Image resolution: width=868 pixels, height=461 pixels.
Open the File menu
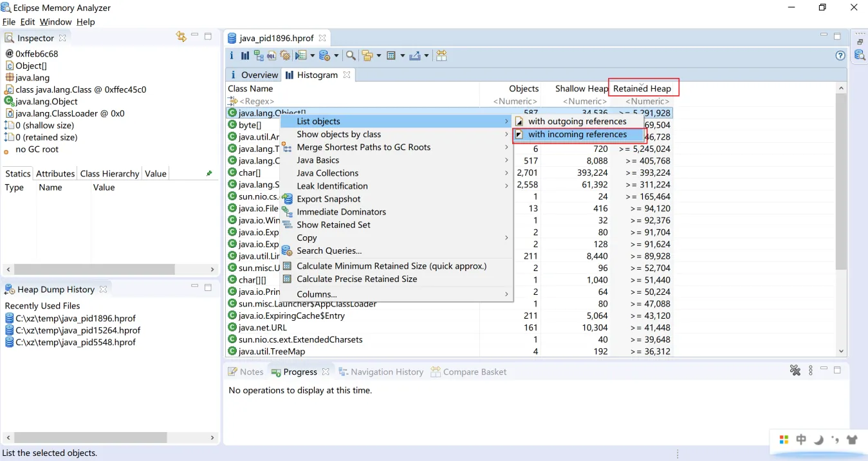pyautogui.click(x=9, y=22)
